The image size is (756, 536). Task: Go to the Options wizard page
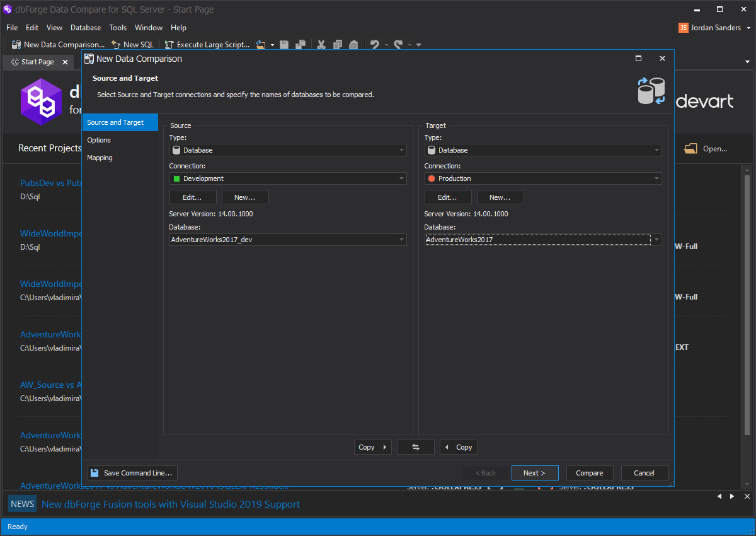pyautogui.click(x=120, y=140)
